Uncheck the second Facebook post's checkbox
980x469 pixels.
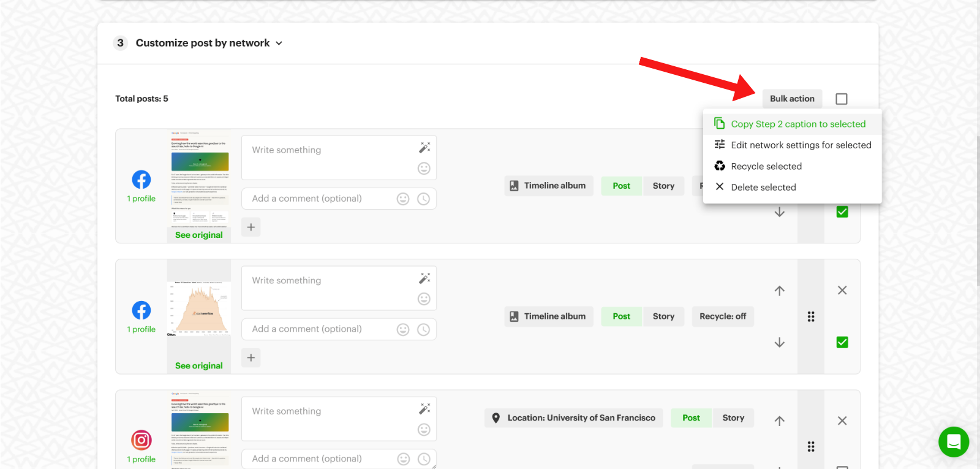[x=842, y=342]
